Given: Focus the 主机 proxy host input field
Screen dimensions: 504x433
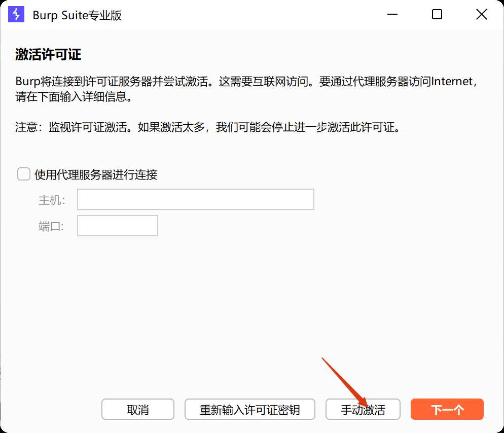Looking at the screenshot, I should (x=195, y=199).
